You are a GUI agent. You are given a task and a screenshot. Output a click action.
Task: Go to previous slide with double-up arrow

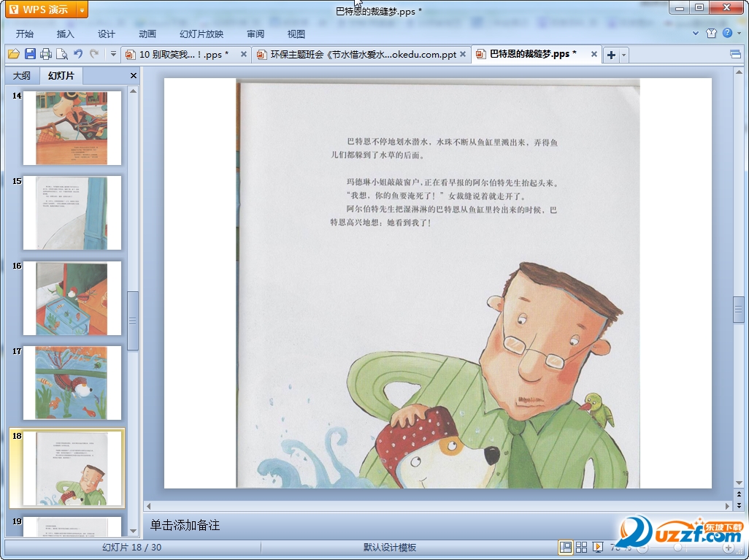(x=739, y=494)
